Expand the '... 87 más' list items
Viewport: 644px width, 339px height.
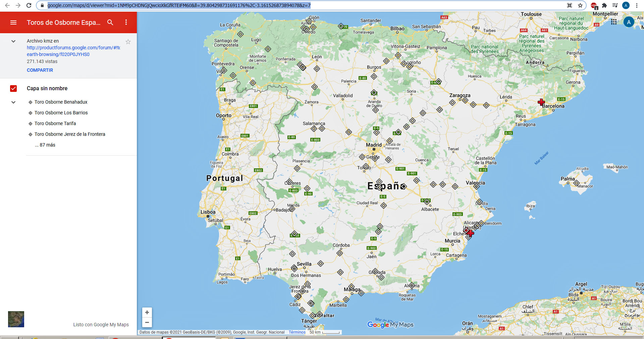tap(45, 145)
